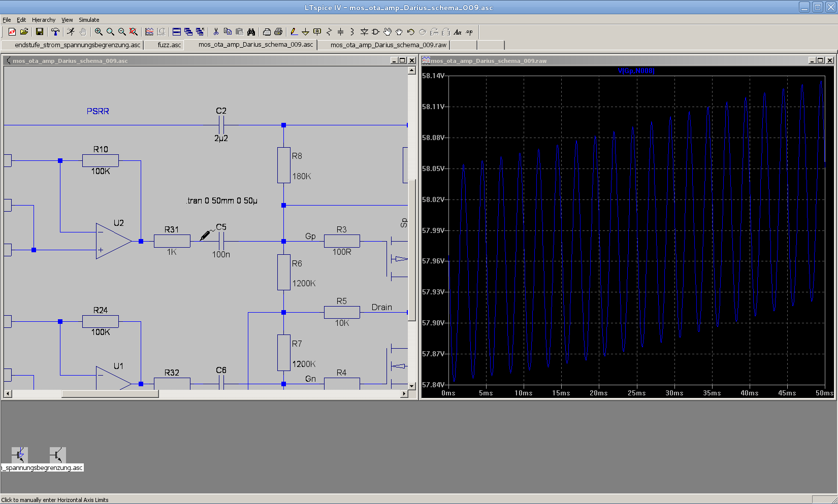The height and width of the screenshot is (504, 838).
Task: Select the Move open-hand tool
Action: [x=388, y=31]
